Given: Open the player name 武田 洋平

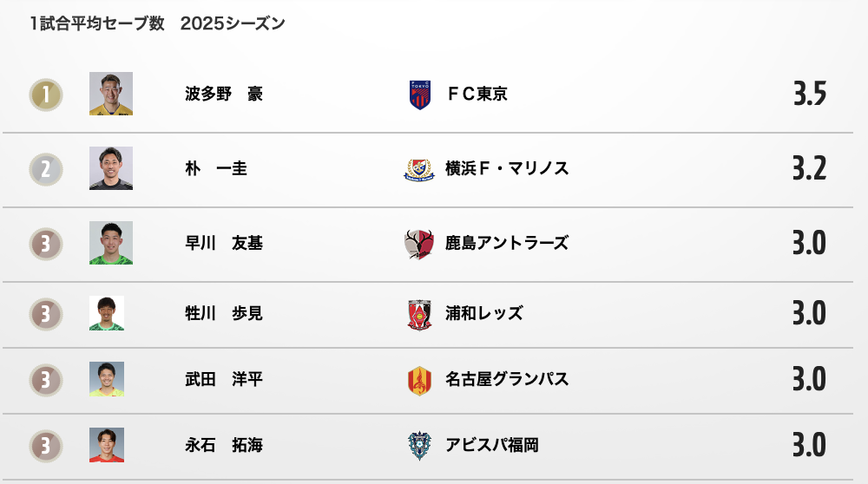Looking at the screenshot, I should point(224,379).
